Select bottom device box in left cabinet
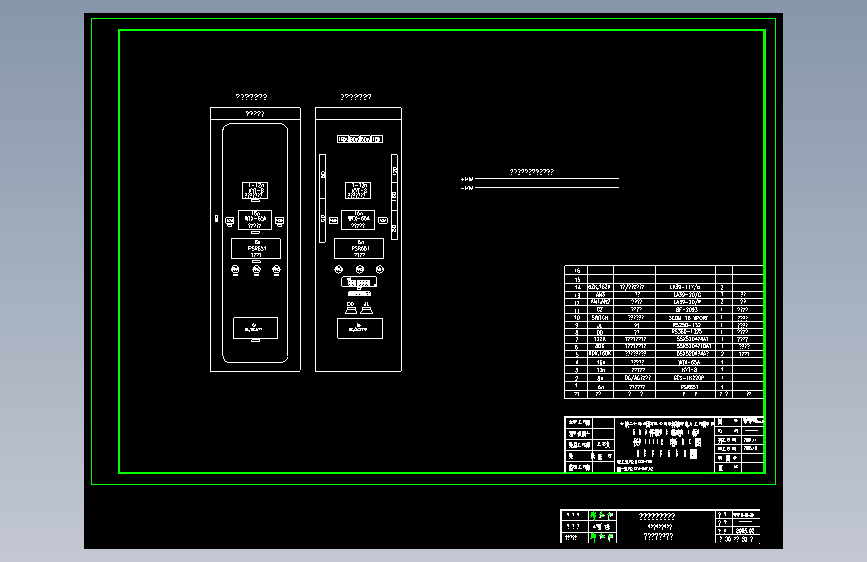The image size is (867, 562). [255, 328]
